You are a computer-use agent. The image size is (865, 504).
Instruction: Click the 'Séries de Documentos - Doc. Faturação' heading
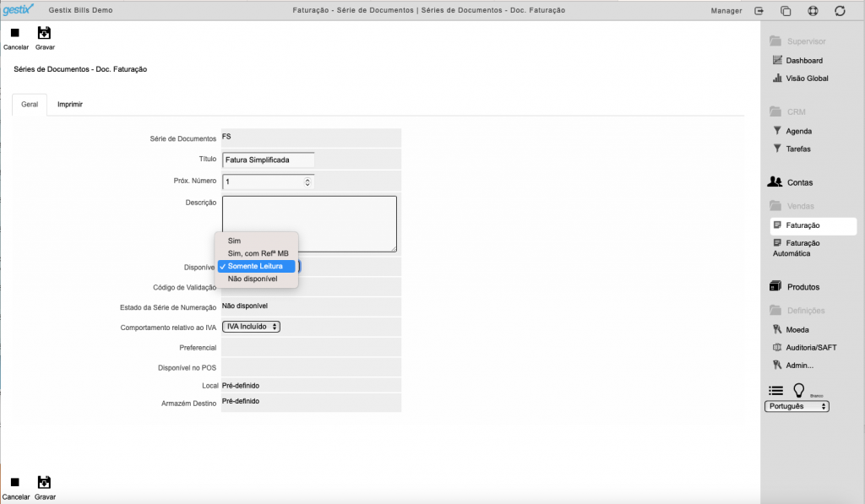pyautogui.click(x=80, y=69)
